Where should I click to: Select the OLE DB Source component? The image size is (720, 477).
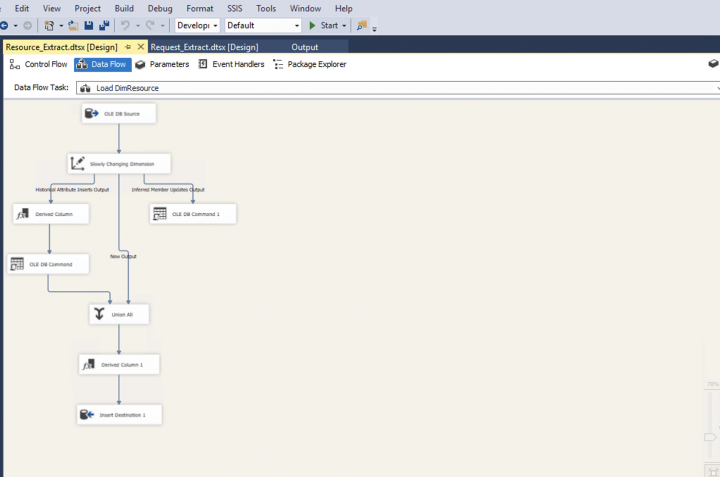119,113
